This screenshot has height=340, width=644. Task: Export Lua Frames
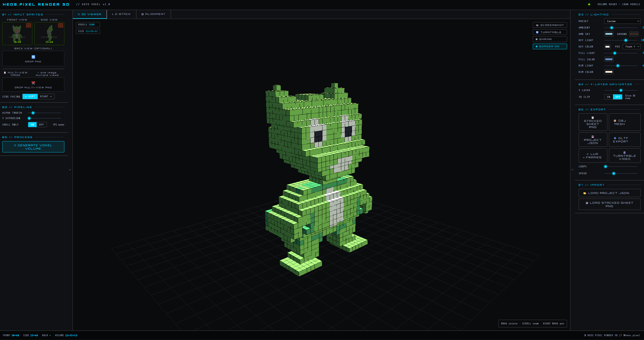coord(592,156)
